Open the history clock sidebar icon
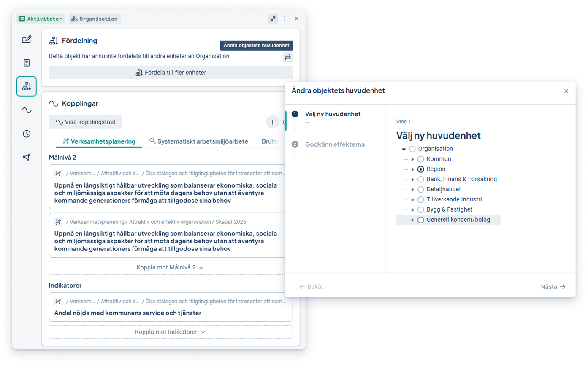The width and height of the screenshot is (588, 370). (27, 134)
